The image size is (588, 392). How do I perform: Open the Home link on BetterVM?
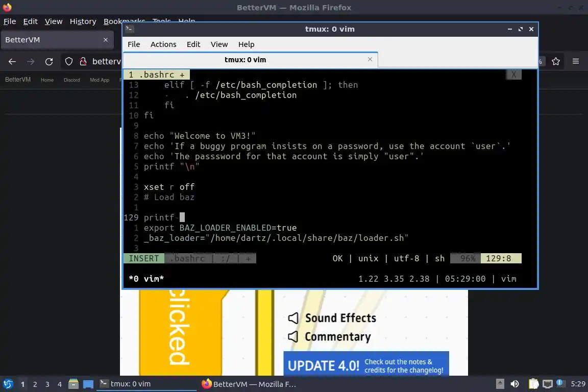(x=47, y=80)
